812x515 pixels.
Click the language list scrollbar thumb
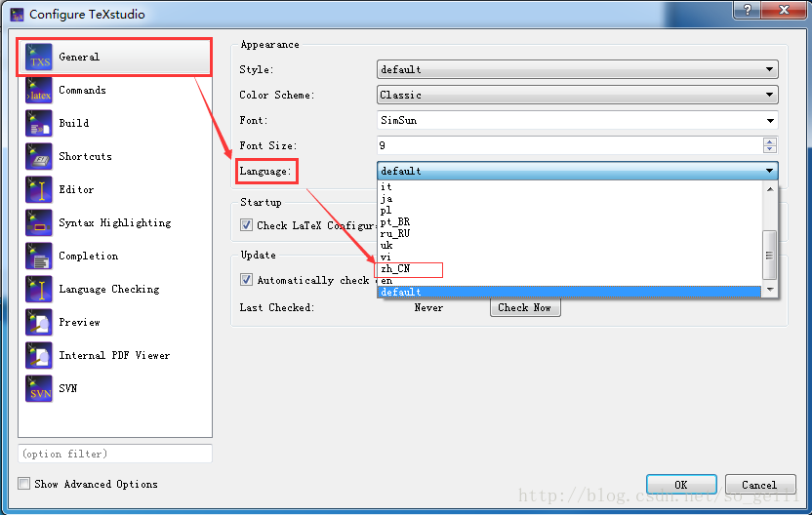769,255
